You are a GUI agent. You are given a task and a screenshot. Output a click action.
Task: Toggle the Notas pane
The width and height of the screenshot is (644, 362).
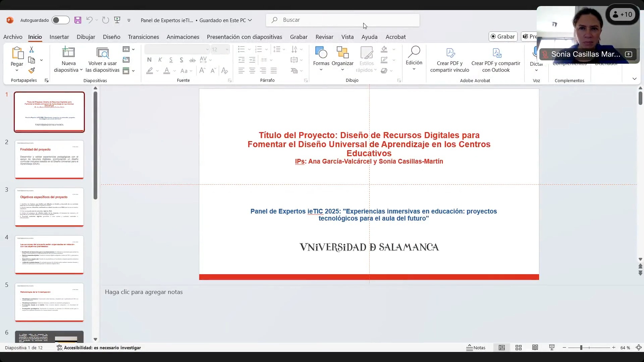(x=476, y=348)
